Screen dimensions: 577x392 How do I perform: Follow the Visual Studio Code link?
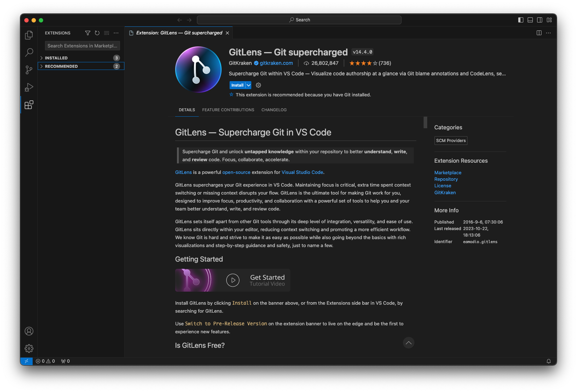coord(302,172)
